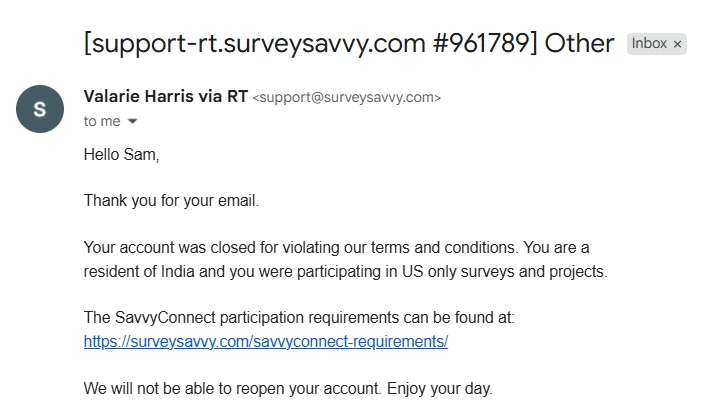Click the Inbox label tag
Image resolution: width=706 pixels, height=411 pixels.
tap(649, 44)
